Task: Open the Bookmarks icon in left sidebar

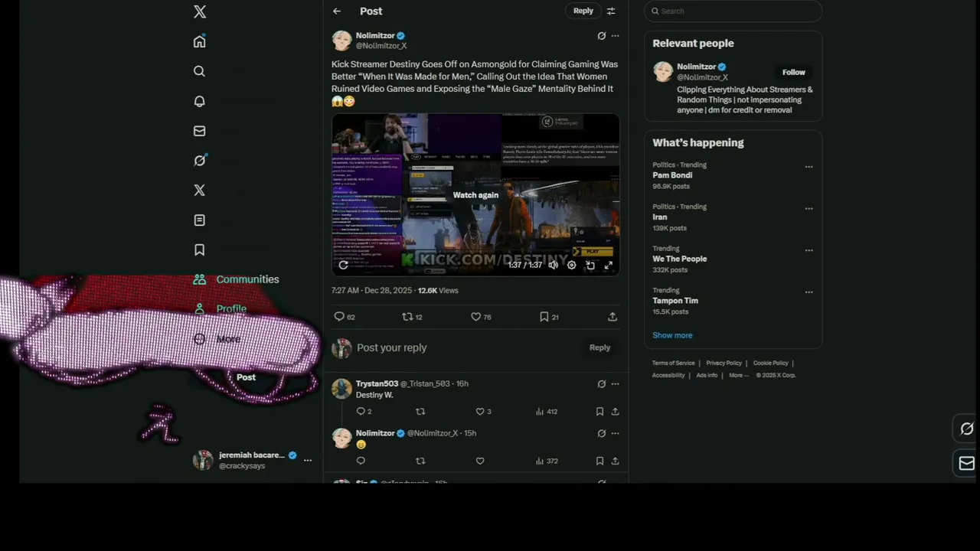Action: point(200,249)
